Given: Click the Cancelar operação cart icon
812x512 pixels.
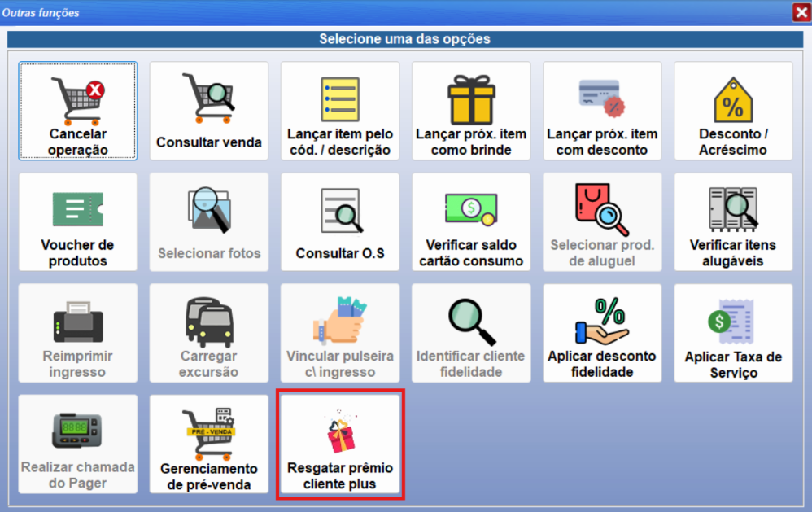Looking at the screenshot, I should tap(77, 102).
